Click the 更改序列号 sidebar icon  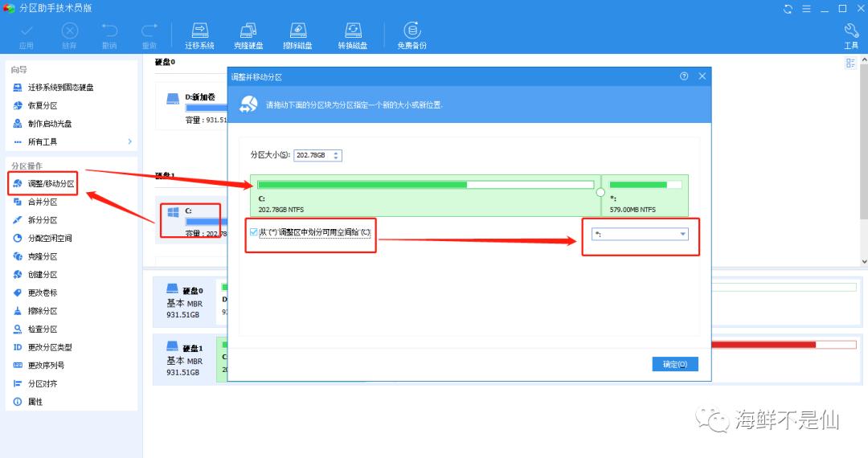17,366
